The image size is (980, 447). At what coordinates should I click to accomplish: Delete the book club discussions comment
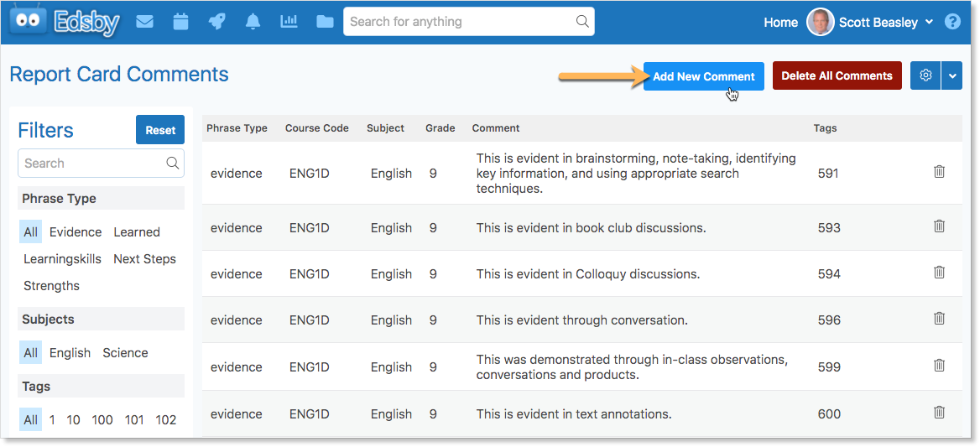pyautogui.click(x=939, y=226)
